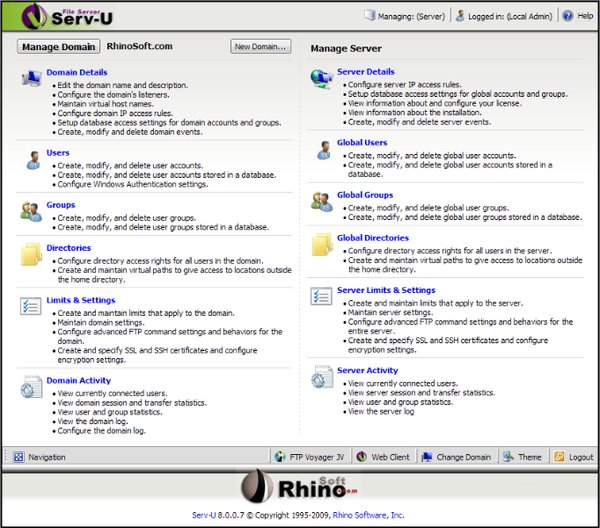Click the Change Domain computers icon
The width and height of the screenshot is (600, 528).
pos(427,457)
